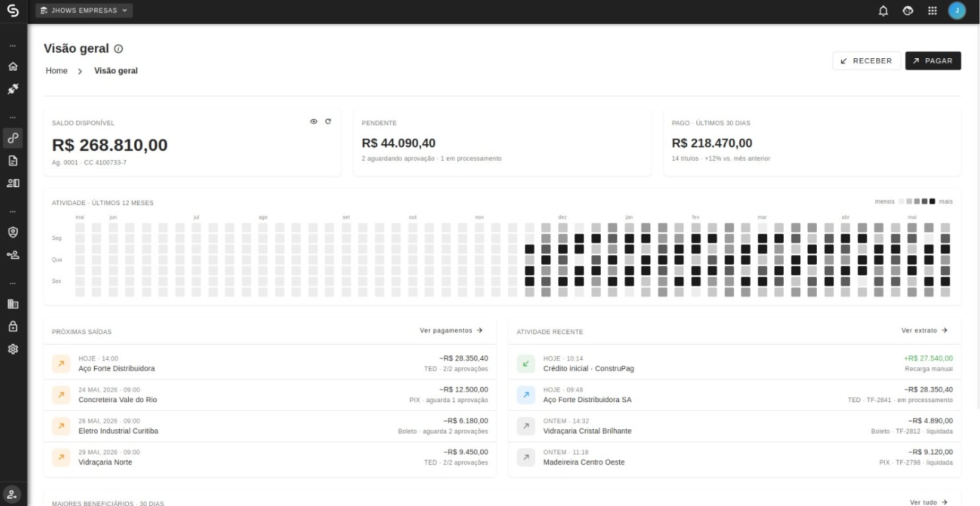Select the Madeireira Centro Oeste entry
Image resolution: width=980 pixels, height=506 pixels.
point(735,457)
